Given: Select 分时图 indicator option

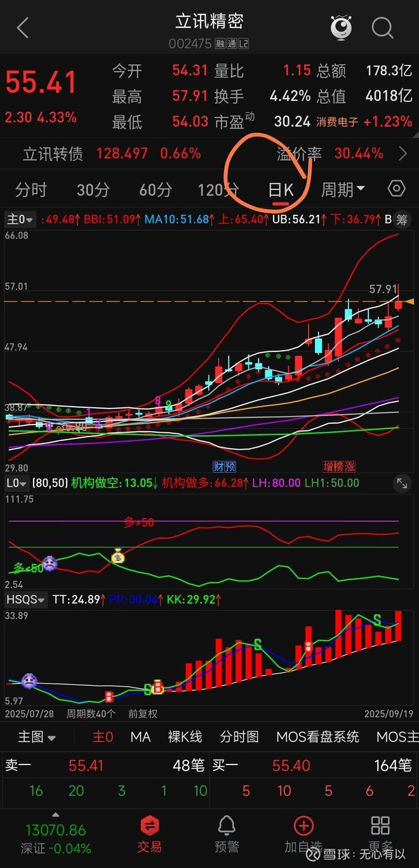Looking at the screenshot, I should click(239, 737).
